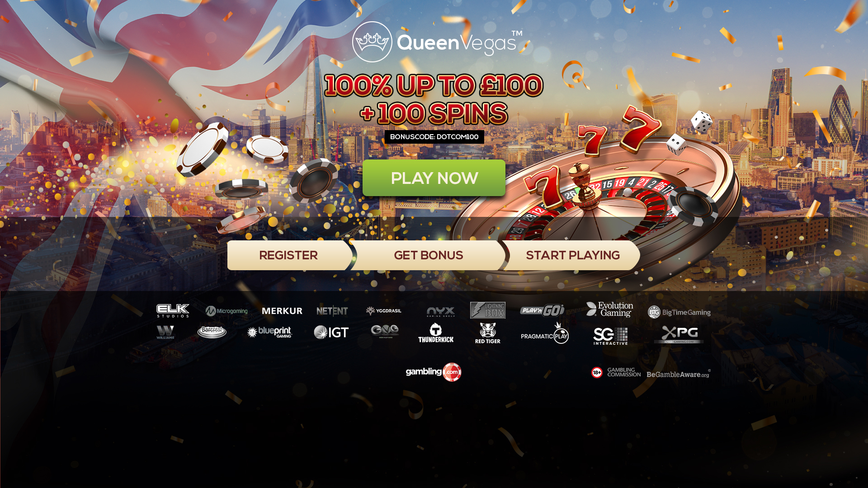Image resolution: width=868 pixels, height=488 pixels.
Task: Click the Thunderkick logo
Action: [x=436, y=333]
